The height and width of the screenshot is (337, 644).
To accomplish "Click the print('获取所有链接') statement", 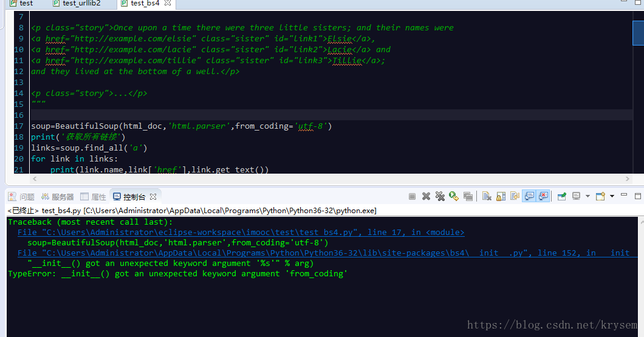I will pos(78,137).
